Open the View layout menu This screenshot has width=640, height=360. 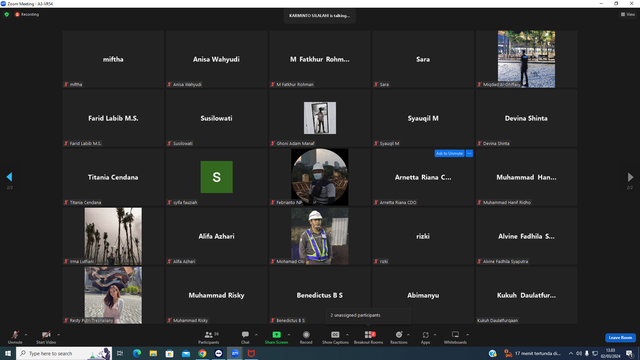click(x=628, y=14)
